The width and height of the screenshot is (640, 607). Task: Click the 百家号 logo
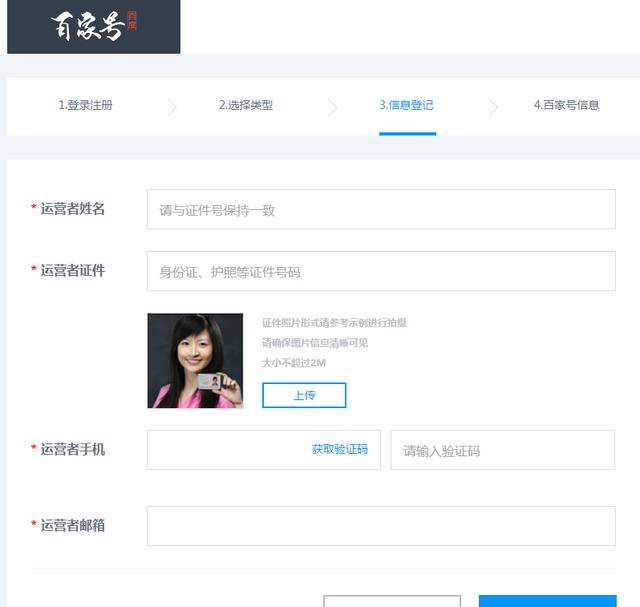93,27
